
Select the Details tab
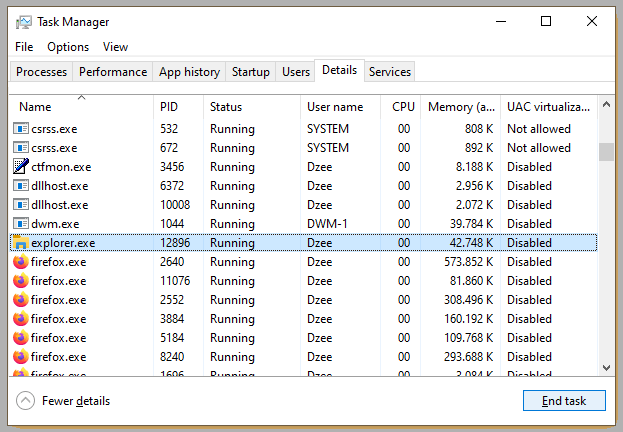coord(339,70)
